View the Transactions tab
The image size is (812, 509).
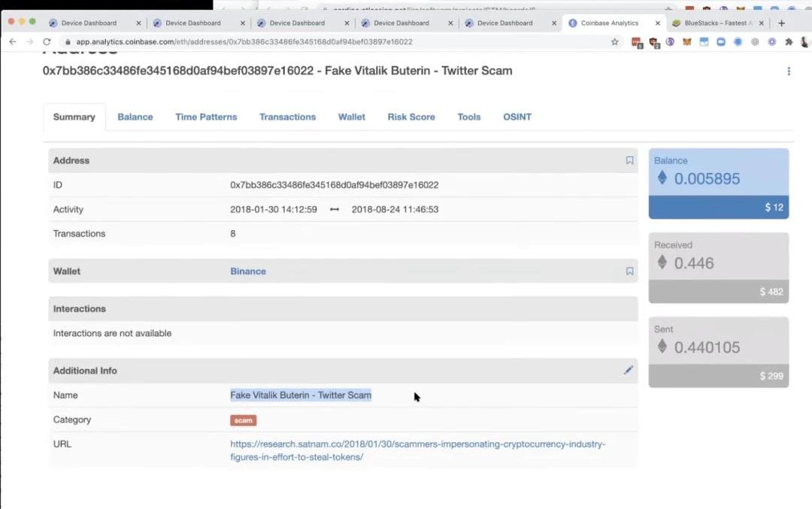click(x=287, y=117)
